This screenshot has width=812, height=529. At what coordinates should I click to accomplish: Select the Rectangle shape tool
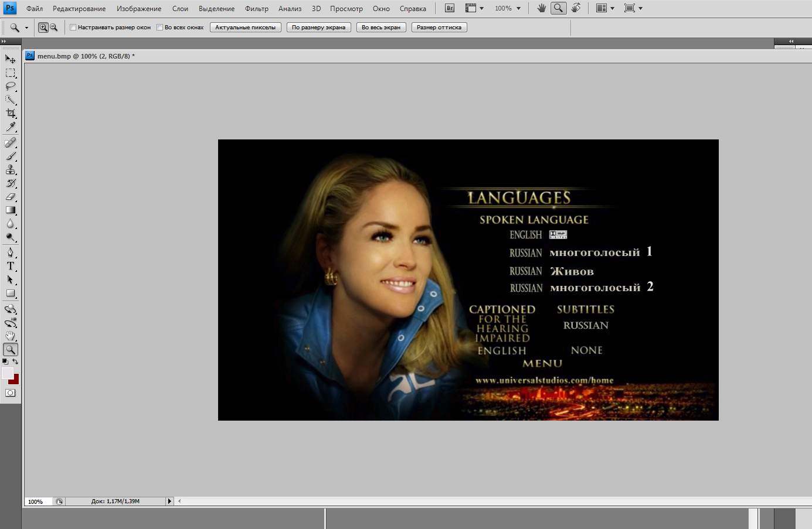tap(11, 293)
